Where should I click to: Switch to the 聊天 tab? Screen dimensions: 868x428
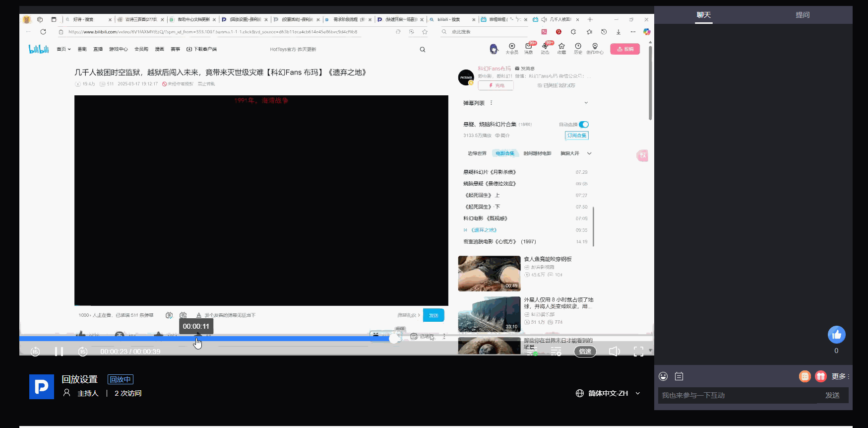(x=703, y=15)
